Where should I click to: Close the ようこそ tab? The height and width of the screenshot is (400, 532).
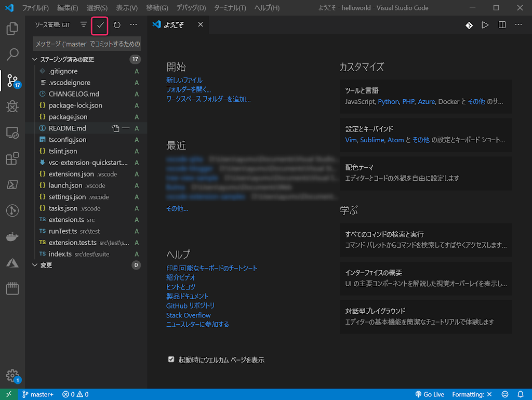[x=201, y=24]
